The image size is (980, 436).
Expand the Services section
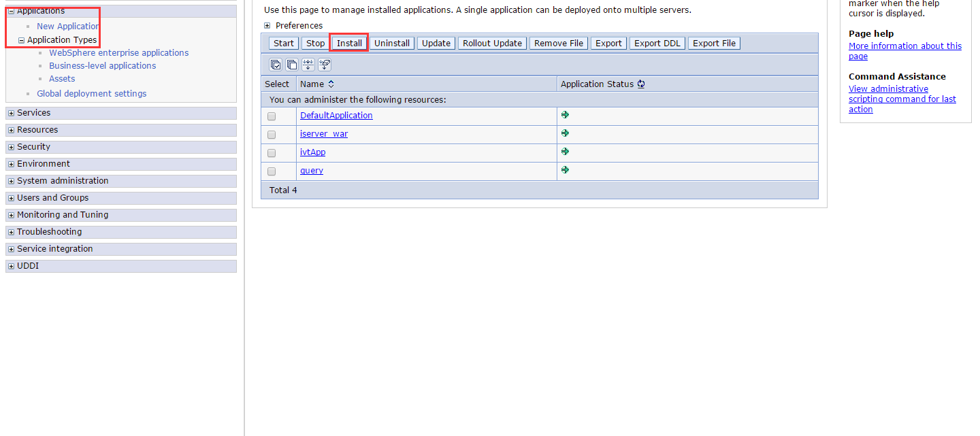click(x=11, y=114)
